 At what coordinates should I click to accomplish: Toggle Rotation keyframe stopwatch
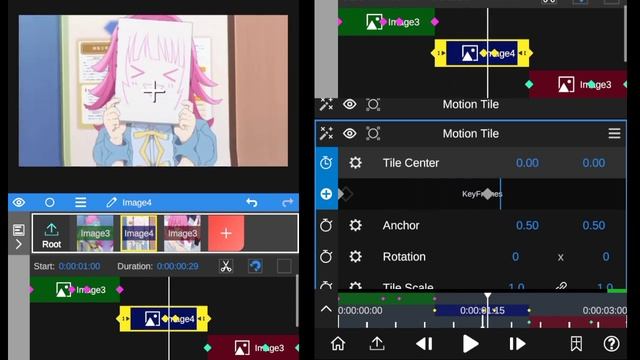pyautogui.click(x=326, y=257)
